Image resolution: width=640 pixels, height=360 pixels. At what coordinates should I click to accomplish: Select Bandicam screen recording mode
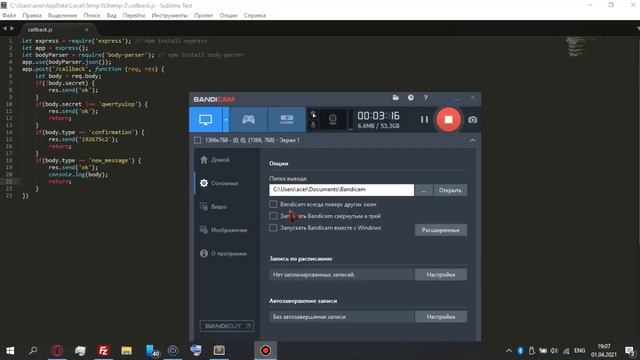pos(205,120)
